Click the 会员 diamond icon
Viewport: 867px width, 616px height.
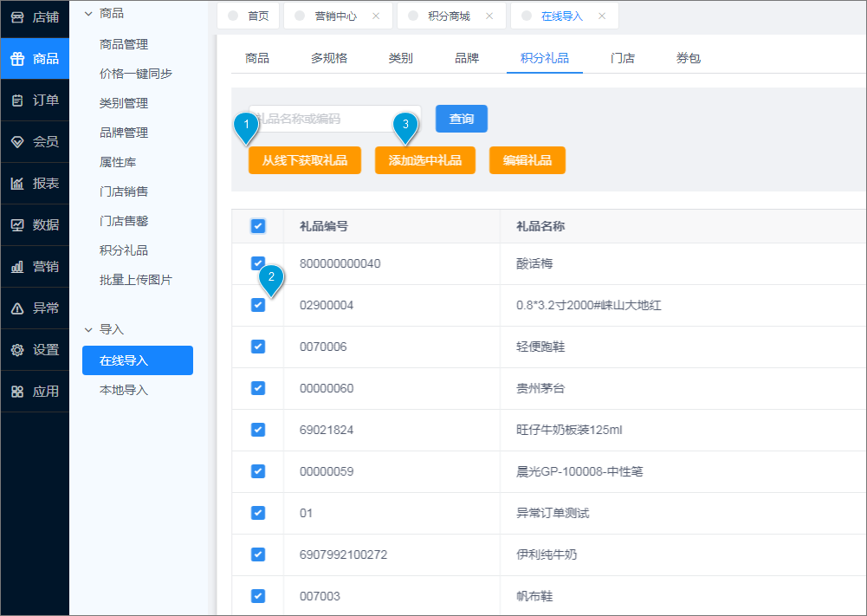click(x=17, y=141)
